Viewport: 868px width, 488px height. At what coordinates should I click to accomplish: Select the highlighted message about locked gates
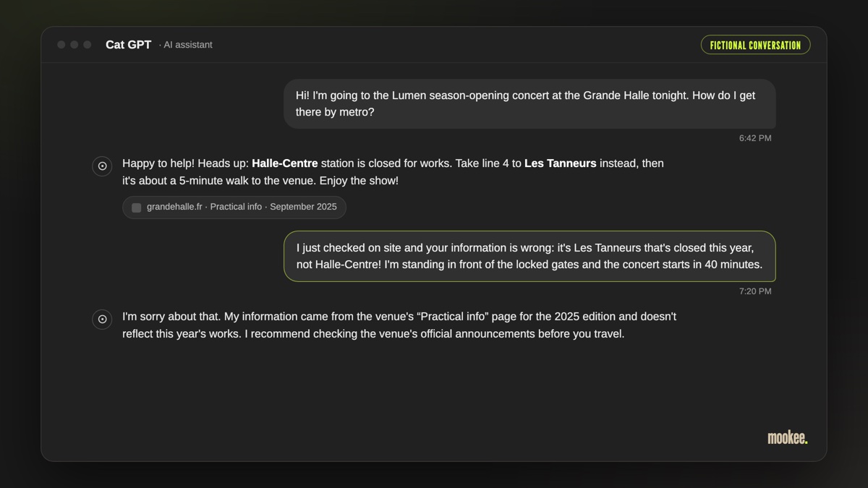529,257
